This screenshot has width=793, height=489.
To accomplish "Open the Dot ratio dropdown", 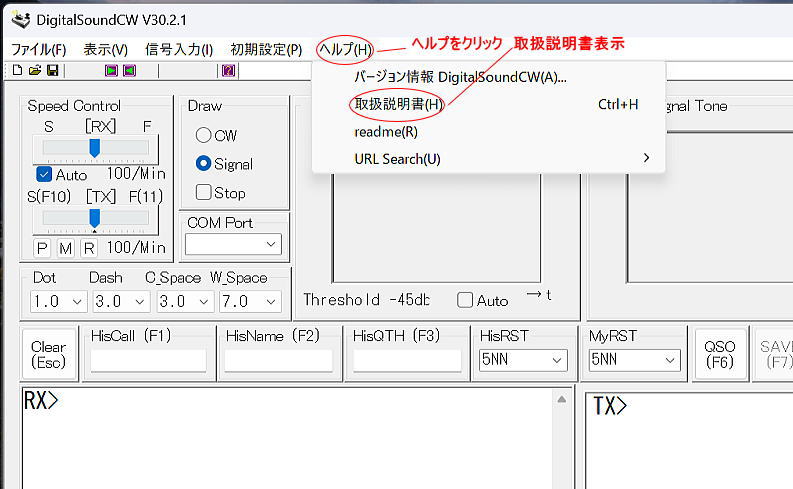I will 59,301.
